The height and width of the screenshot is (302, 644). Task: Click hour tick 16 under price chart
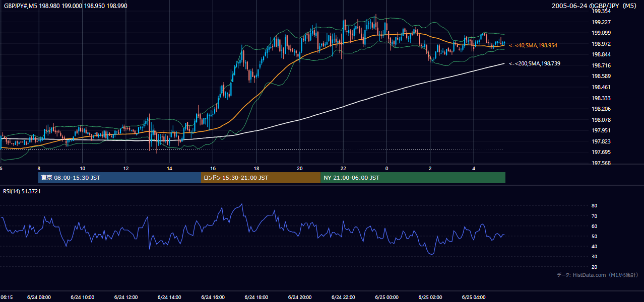point(213,168)
